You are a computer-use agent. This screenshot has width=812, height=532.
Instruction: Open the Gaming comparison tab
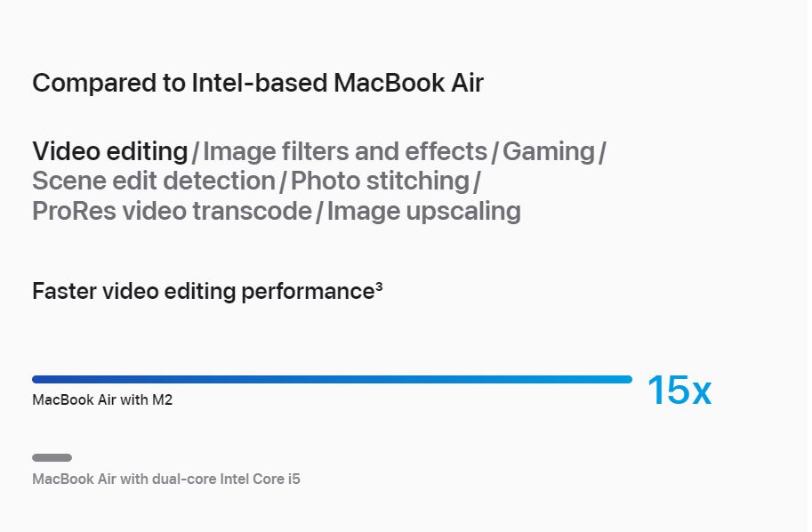coord(549,152)
